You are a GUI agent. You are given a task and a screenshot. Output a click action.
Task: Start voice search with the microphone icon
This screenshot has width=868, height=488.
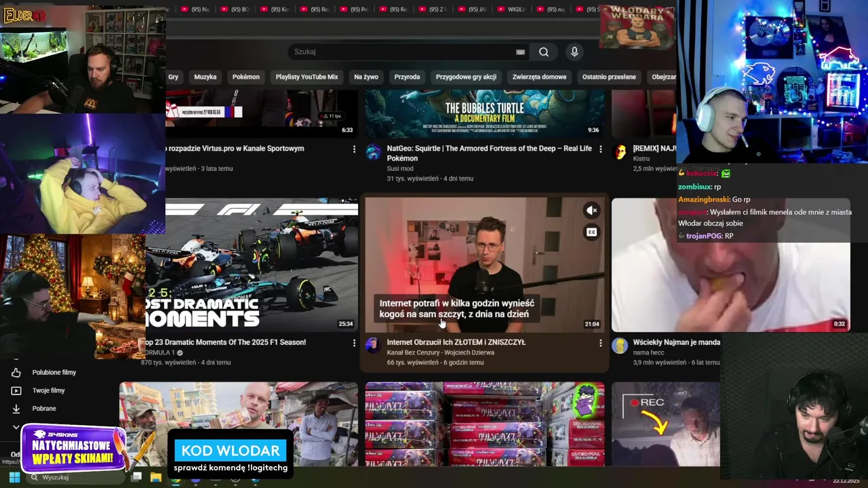pyautogui.click(x=574, y=52)
